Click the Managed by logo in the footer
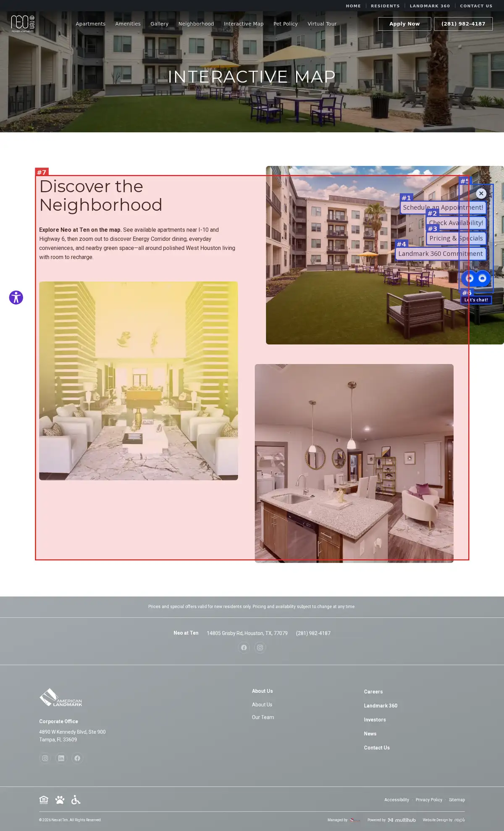The width and height of the screenshot is (504, 831). coord(355,820)
